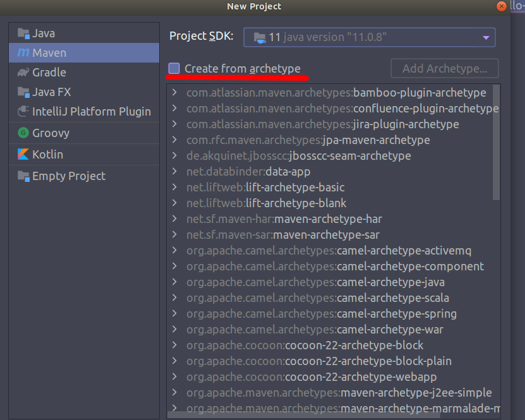Click the archetype list horizontal scrollbar
Screen dimensions: 525x420
point(303,415)
